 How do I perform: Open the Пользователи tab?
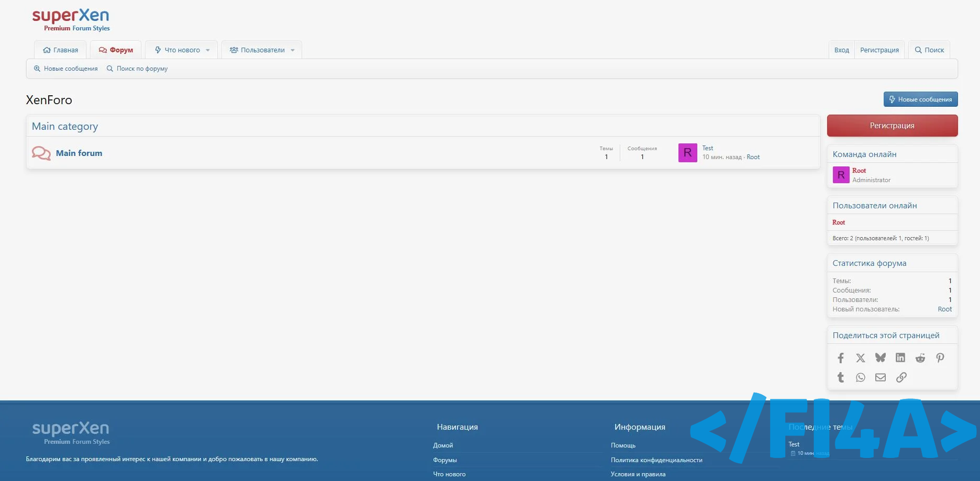click(257, 50)
